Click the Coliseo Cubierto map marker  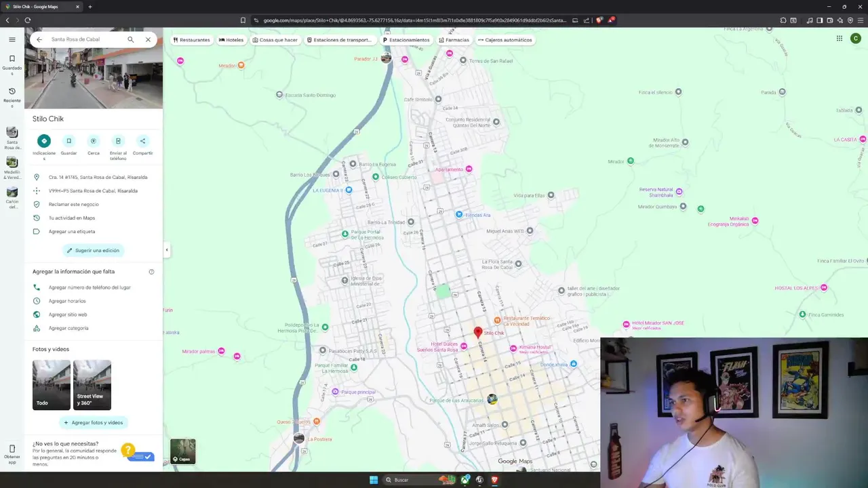click(376, 177)
